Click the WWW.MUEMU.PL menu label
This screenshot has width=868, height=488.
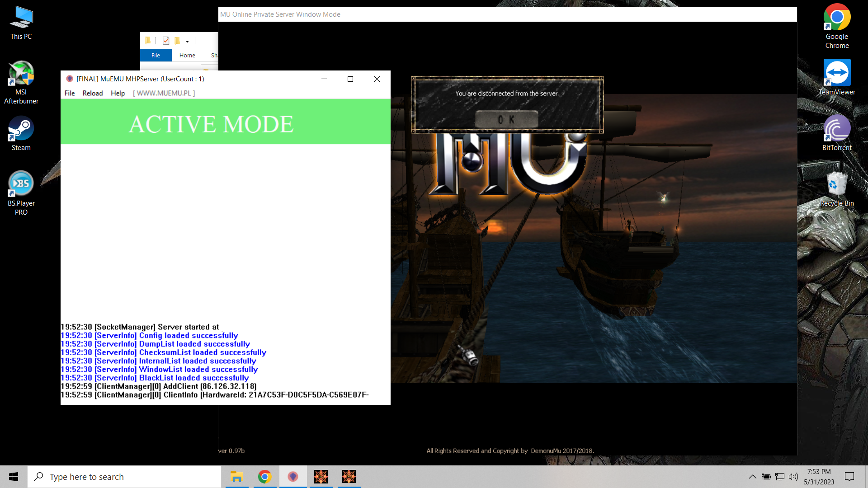164,93
